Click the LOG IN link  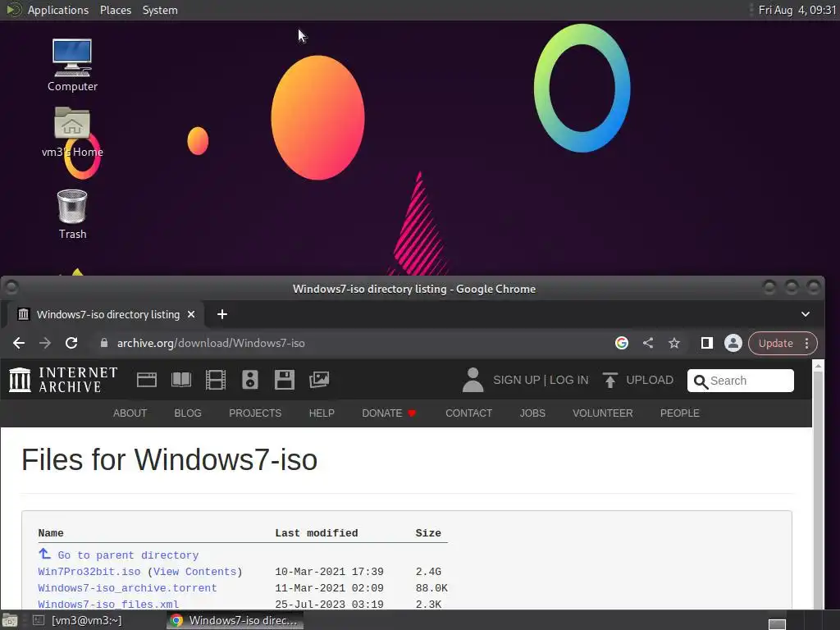pyautogui.click(x=569, y=380)
